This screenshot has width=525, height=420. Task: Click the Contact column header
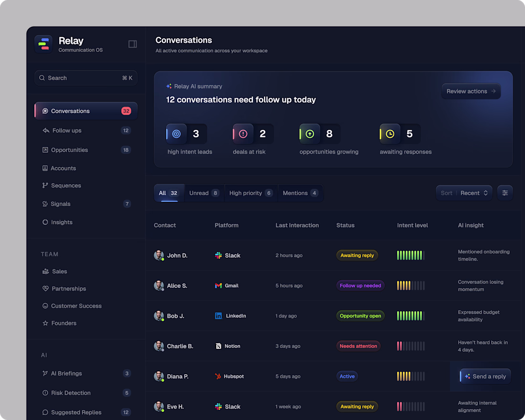tap(165, 225)
